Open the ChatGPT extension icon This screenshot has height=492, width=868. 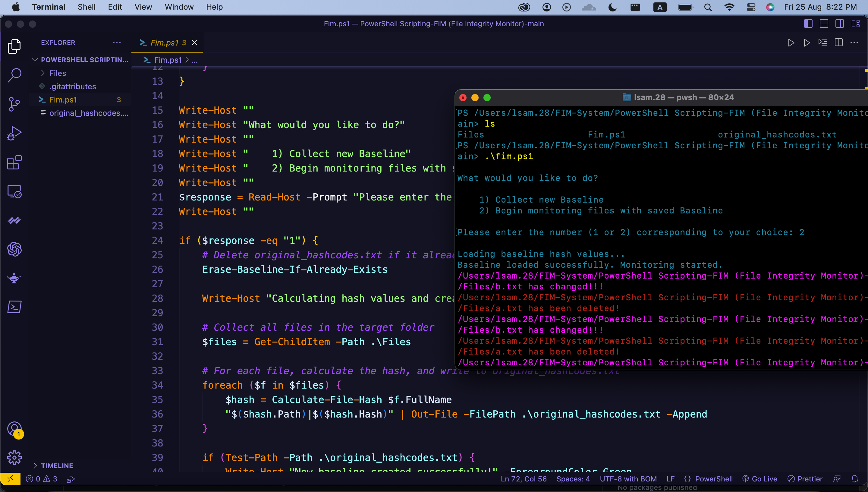pos(14,249)
